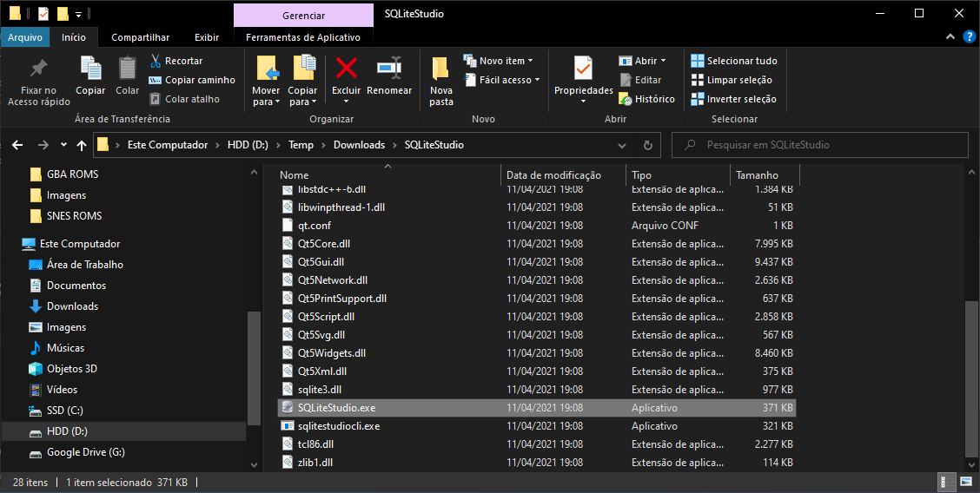Navigate to Este Computador breadcrumb
This screenshot has width=980, height=493.
168,145
